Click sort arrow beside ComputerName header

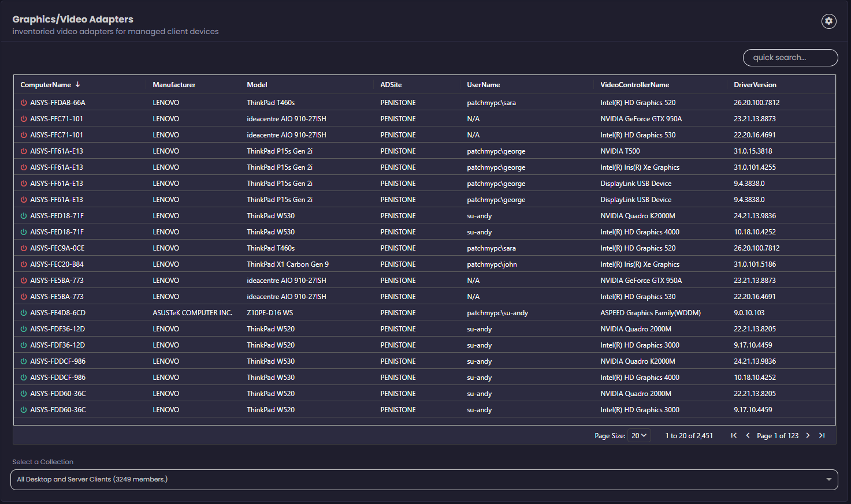[x=77, y=85]
